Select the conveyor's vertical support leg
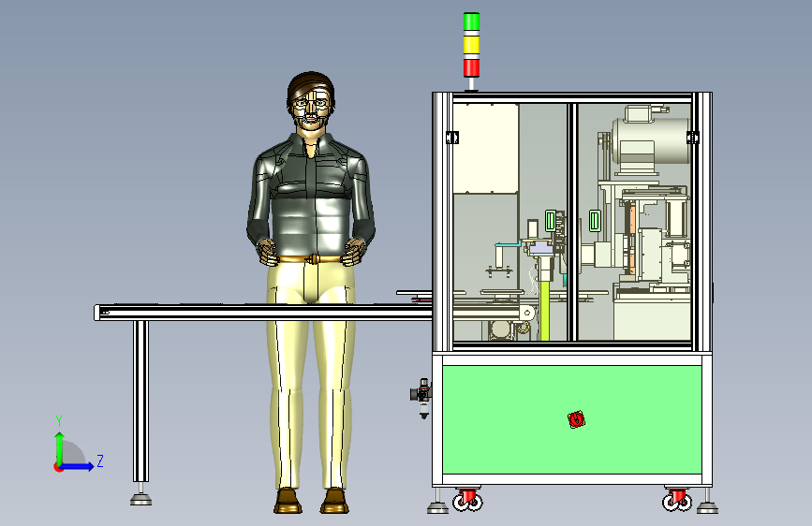 (x=140, y=402)
